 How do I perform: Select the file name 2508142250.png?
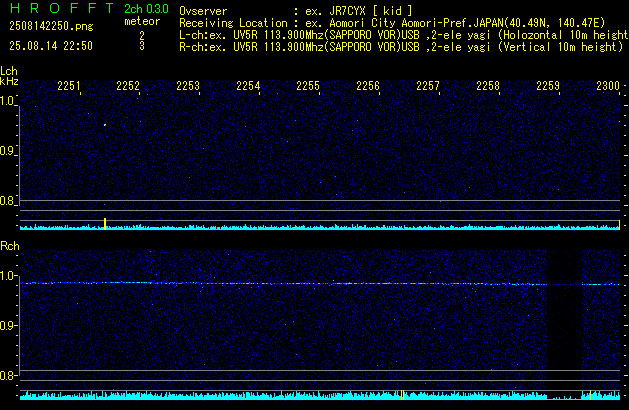click(x=51, y=26)
